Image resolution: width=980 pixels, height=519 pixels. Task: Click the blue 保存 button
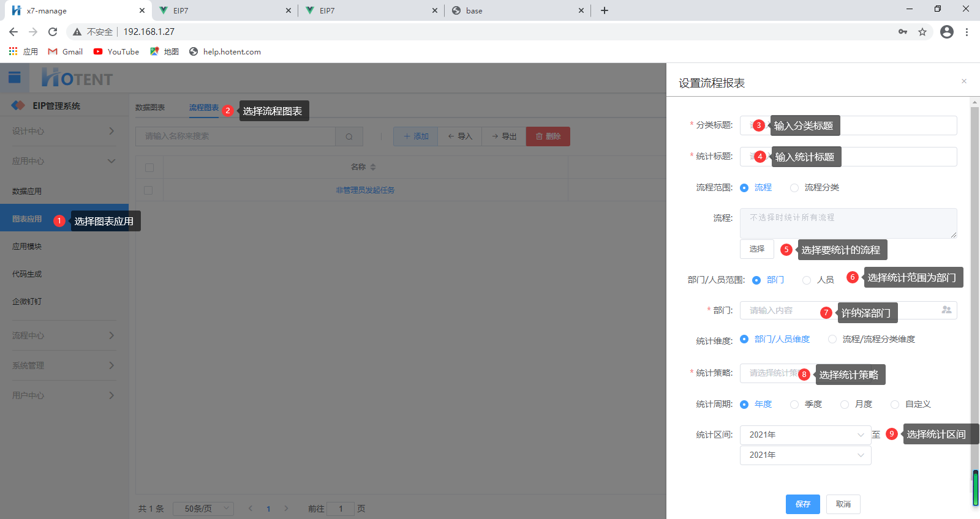point(802,504)
